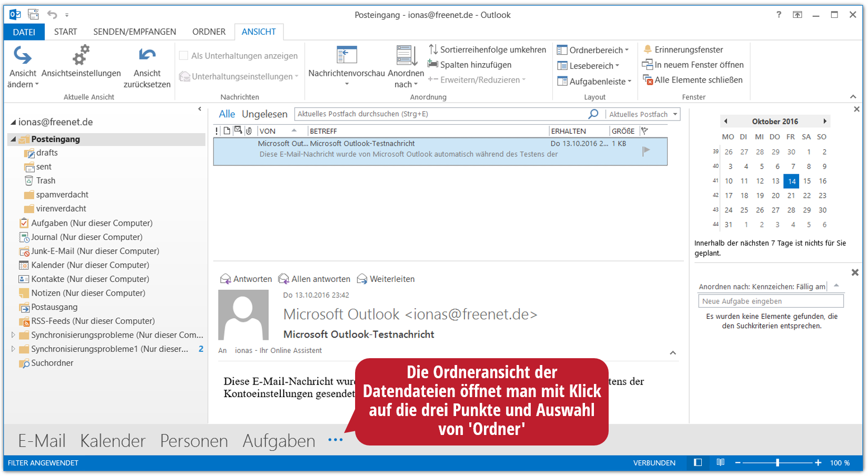868x476 pixels.
Task: Reply to all with Allen antworten
Action: tap(314, 279)
